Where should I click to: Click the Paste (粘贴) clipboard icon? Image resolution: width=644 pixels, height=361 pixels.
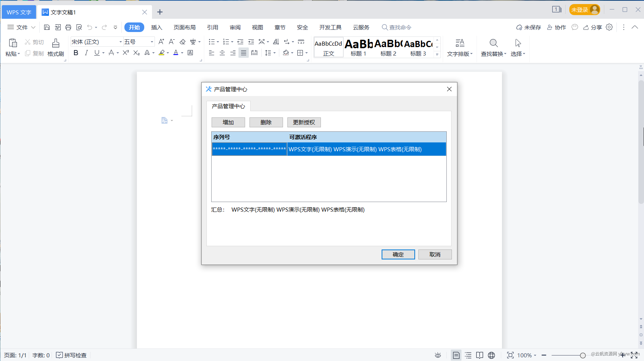13,43
